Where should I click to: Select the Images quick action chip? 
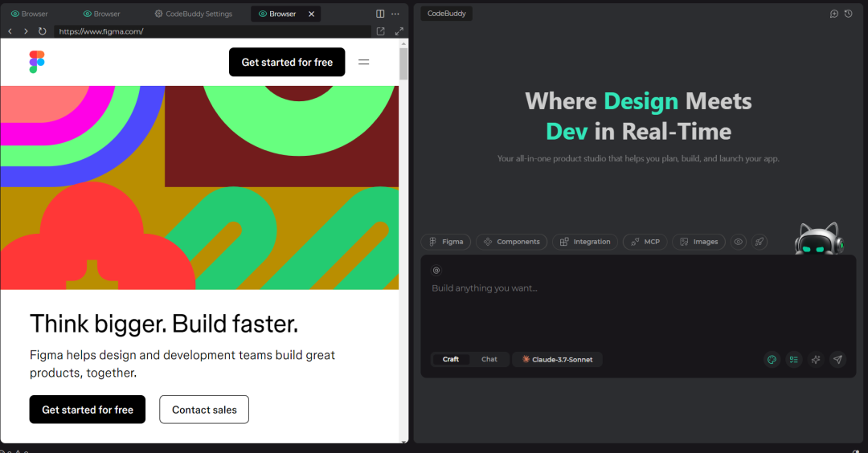pos(698,242)
